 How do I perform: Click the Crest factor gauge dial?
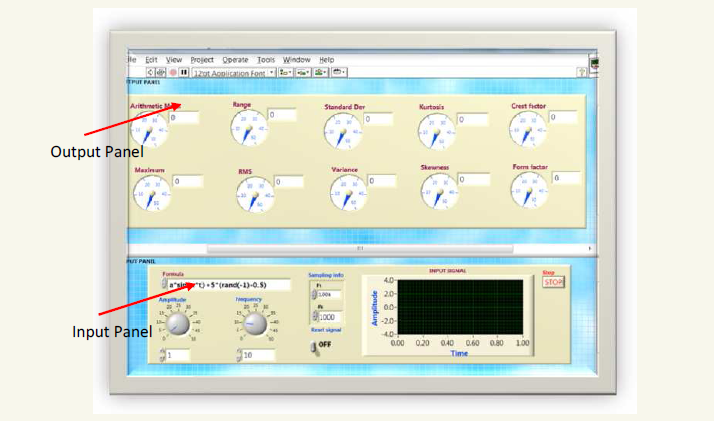click(x=528, y=130)
